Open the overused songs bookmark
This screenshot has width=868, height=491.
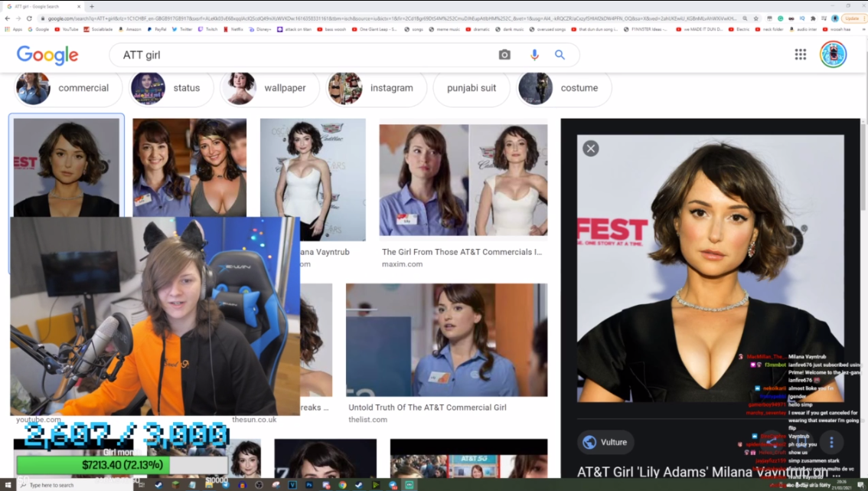tap(547, 29)
